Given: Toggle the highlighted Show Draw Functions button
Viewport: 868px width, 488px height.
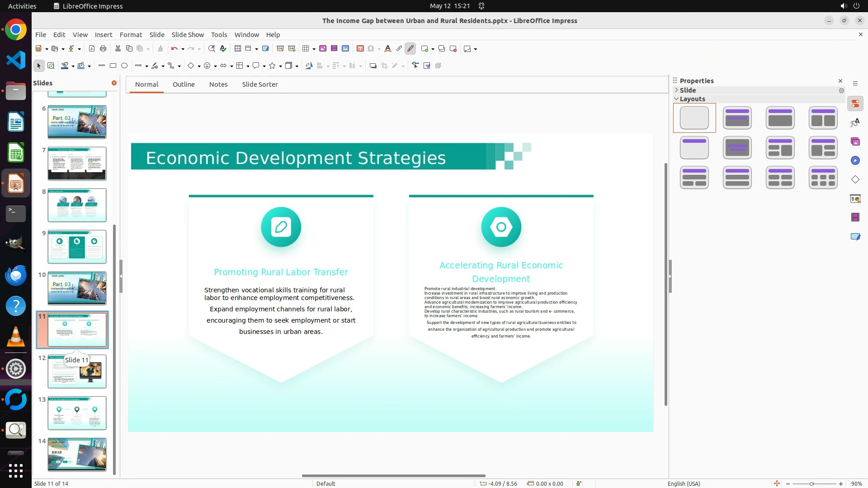Looking at the screenshot, I should (x=410, y=49).
